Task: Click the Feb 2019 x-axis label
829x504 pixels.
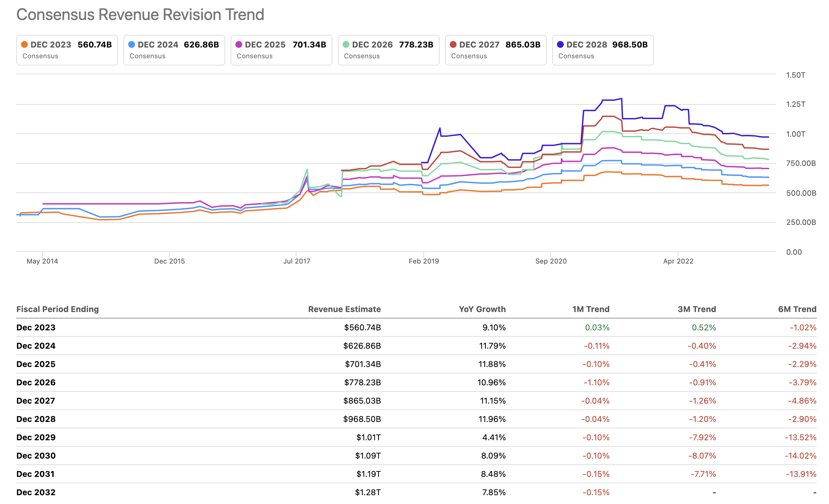Action: click(424, 261)
